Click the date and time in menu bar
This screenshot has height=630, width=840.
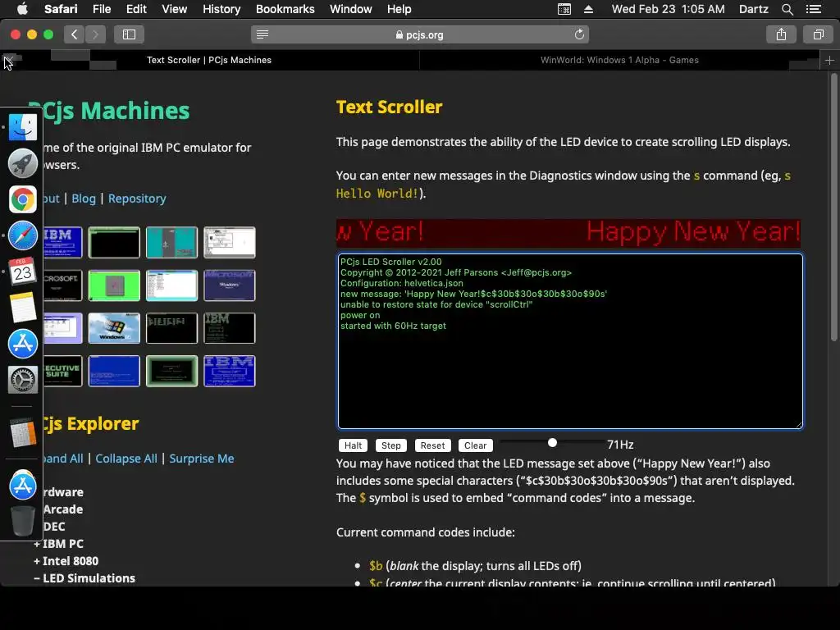pyautogui.click(x=668, y=9)
